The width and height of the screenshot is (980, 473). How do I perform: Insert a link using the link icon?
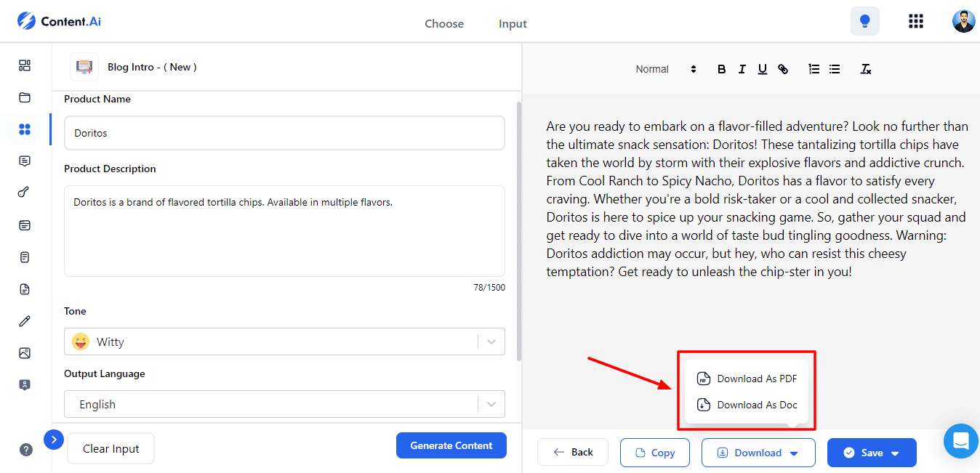pos(783,69)
